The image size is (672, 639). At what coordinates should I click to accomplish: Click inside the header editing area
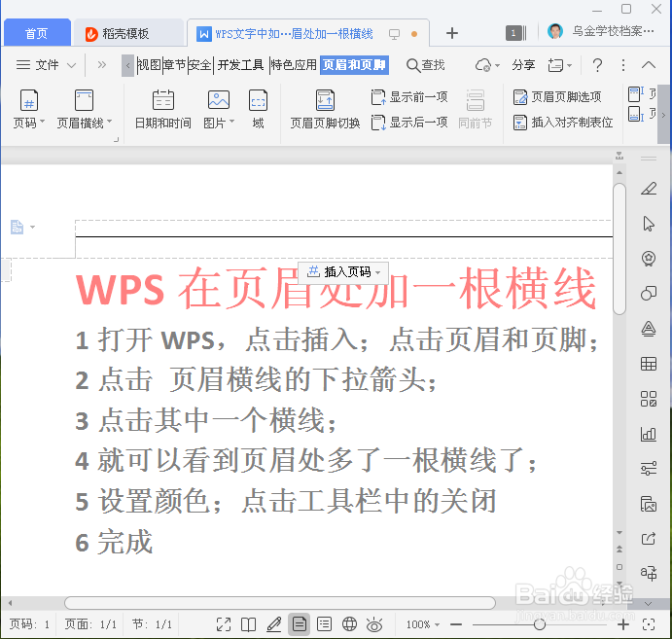coord(343,239)
